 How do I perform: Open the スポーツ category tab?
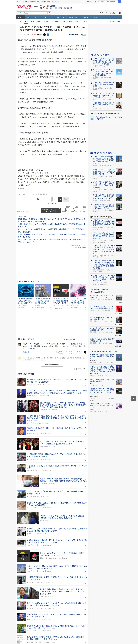56,21
